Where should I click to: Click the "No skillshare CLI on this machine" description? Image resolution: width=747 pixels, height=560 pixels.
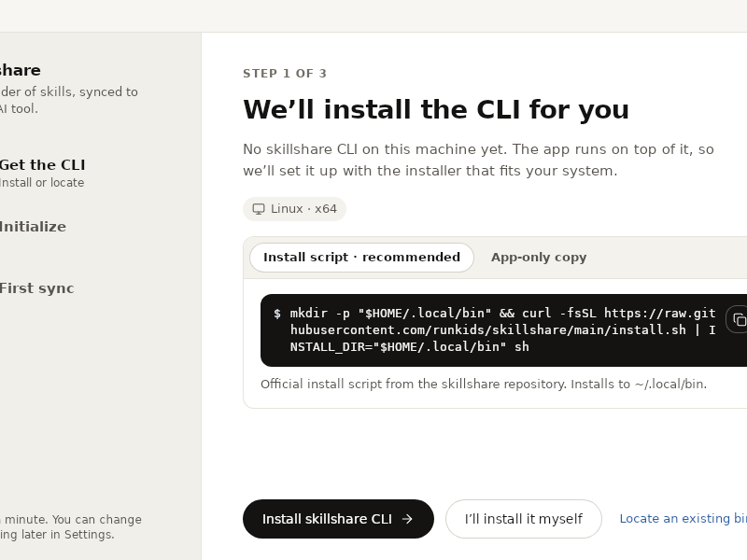tap(478, 160)
